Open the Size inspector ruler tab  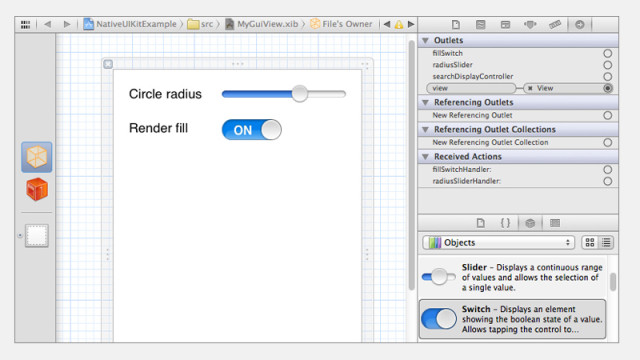click(555, 25)
